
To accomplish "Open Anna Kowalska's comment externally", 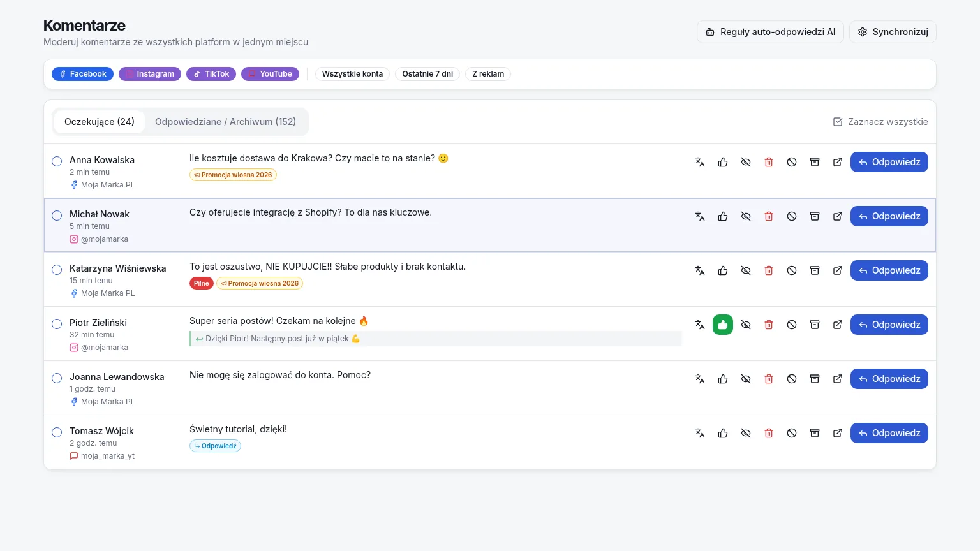I will [x=838, y=162].
